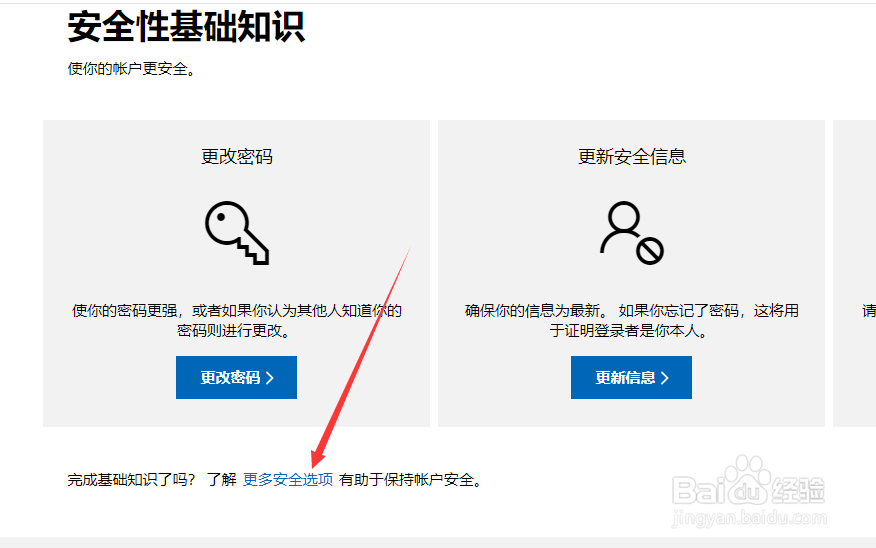Screen dimensions: 876x548
Task: Click the security info card description text
Action: click(x=632, y=321)
